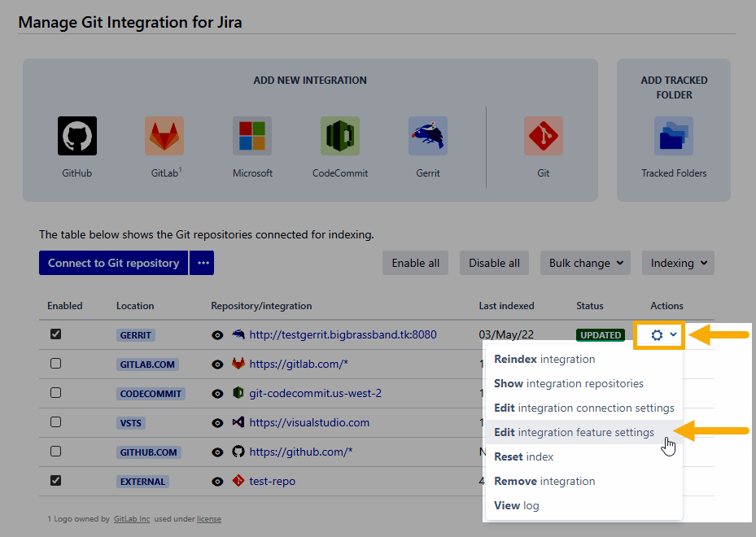Viewport: 756px width, 537px height.
Task: Add a new CodeCommit integration icon
Action: [x=340, y=136]
